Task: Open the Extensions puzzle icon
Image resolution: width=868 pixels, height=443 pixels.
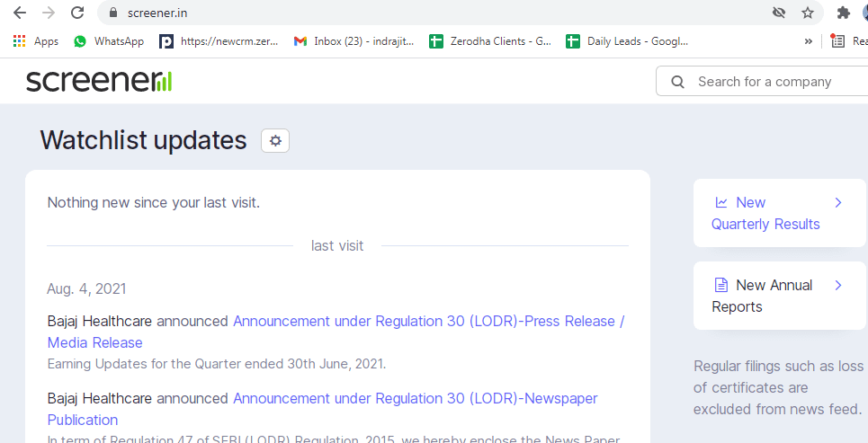Action: pyautogui.click(x=843, y=13)
